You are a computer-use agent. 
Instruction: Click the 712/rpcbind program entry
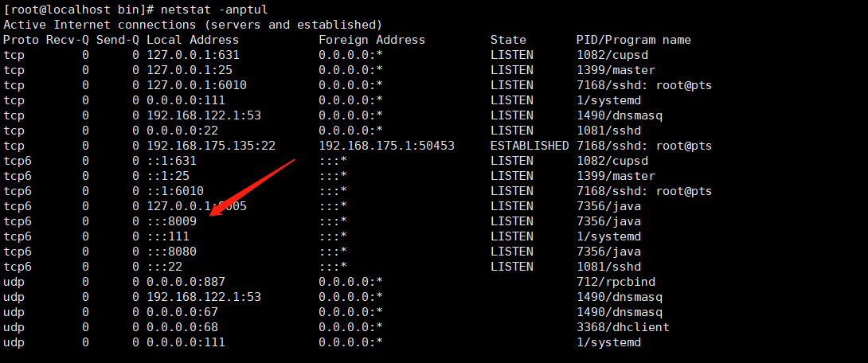point(616,282)
